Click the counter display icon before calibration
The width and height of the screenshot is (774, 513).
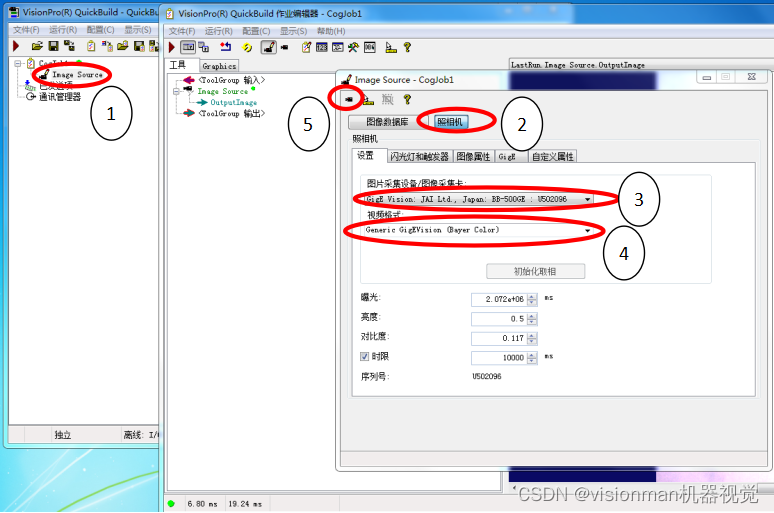tap(370, 47)
